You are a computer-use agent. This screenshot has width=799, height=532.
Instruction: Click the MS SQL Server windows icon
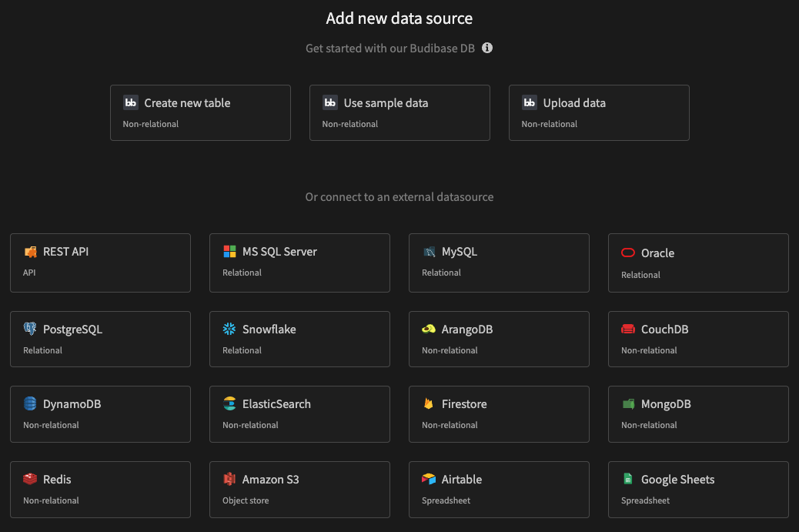229,251
